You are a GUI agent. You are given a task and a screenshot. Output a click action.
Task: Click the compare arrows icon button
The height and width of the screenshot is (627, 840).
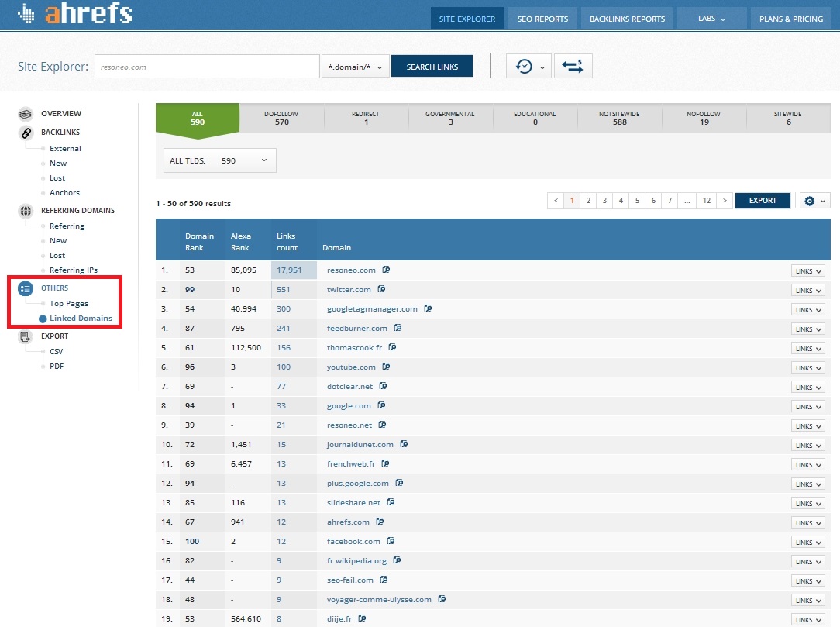[x=573, y=67]
